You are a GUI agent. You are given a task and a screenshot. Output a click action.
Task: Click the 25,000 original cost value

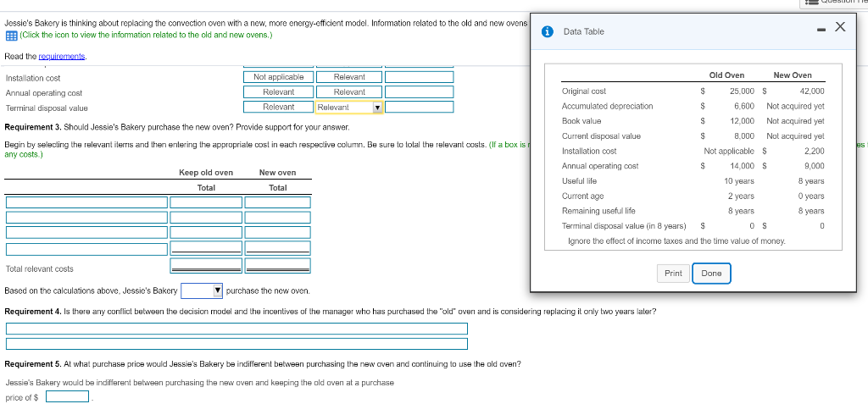[x=743, y=91]
